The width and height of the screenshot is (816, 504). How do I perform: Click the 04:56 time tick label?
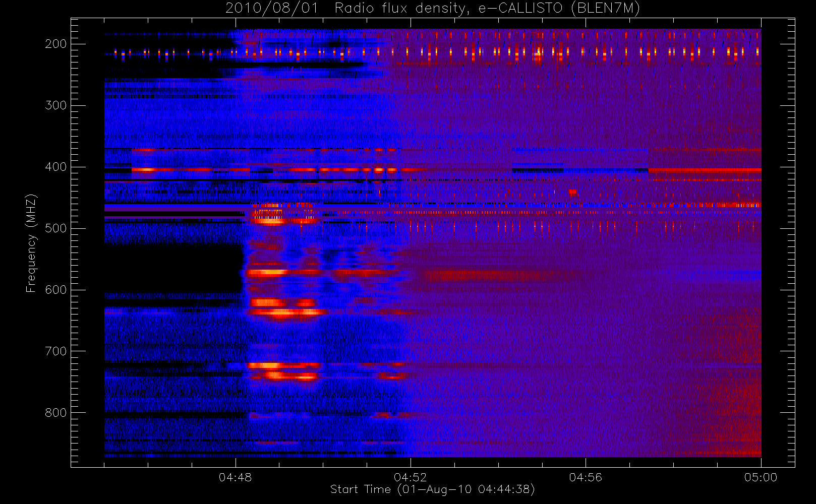click(x=586, y=477)
